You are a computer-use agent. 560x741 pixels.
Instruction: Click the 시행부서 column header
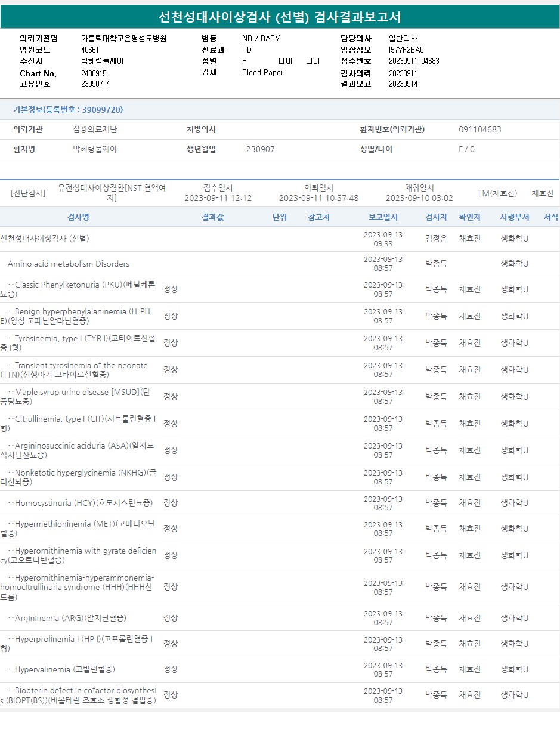[514, 217]
